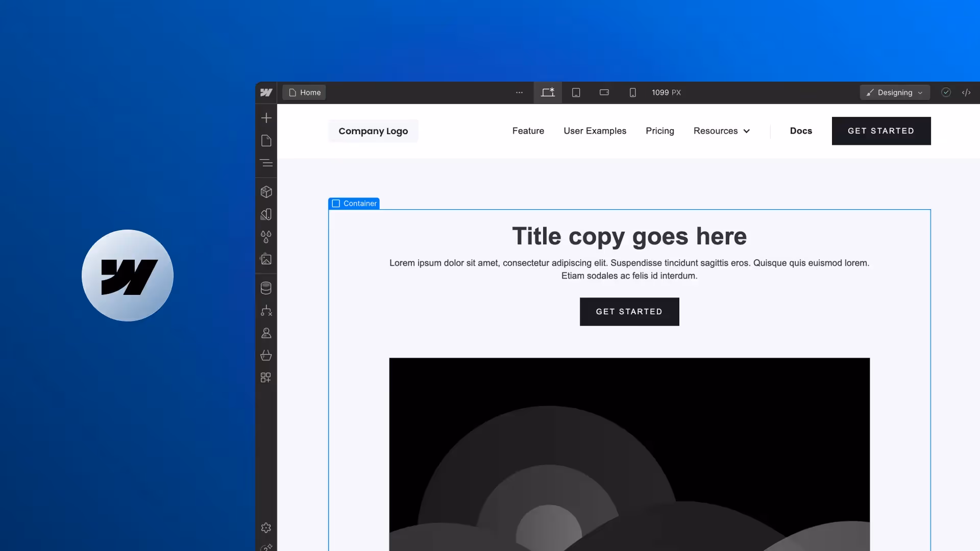The image size is (980, 551).
Task: Open the Settings gear in sidebar
Action: (266, 528)
